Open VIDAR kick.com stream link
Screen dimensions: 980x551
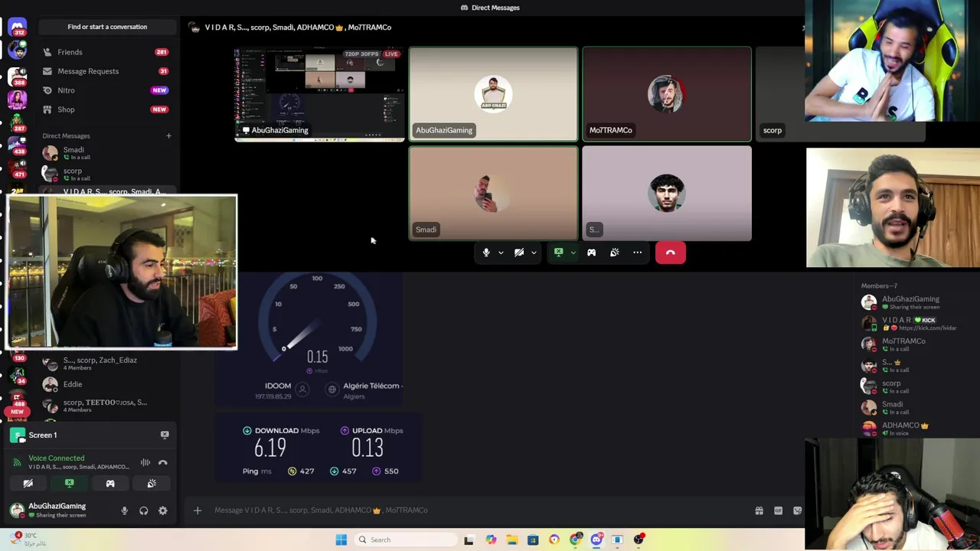click(928, 328)
